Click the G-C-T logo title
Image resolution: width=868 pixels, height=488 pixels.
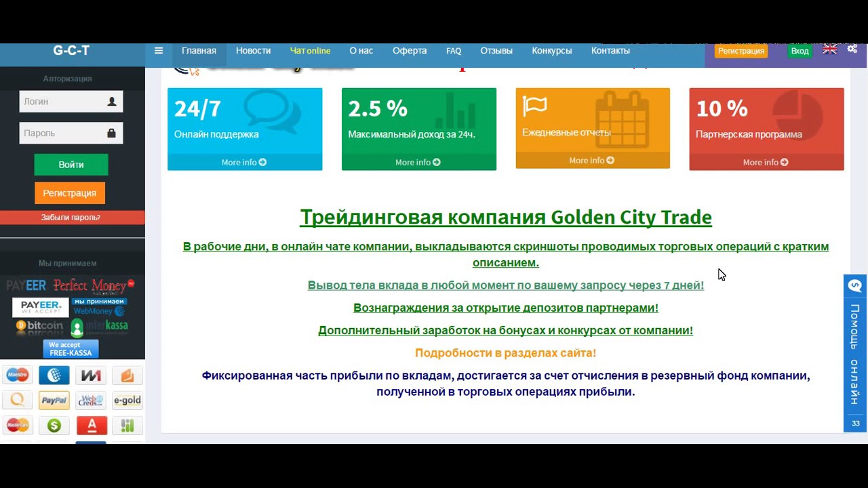tap(71, 50)
